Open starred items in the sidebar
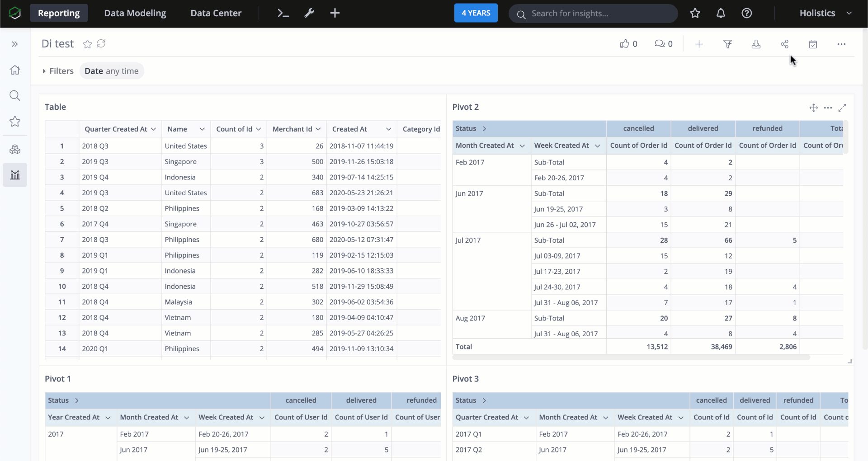 point(15,121)
